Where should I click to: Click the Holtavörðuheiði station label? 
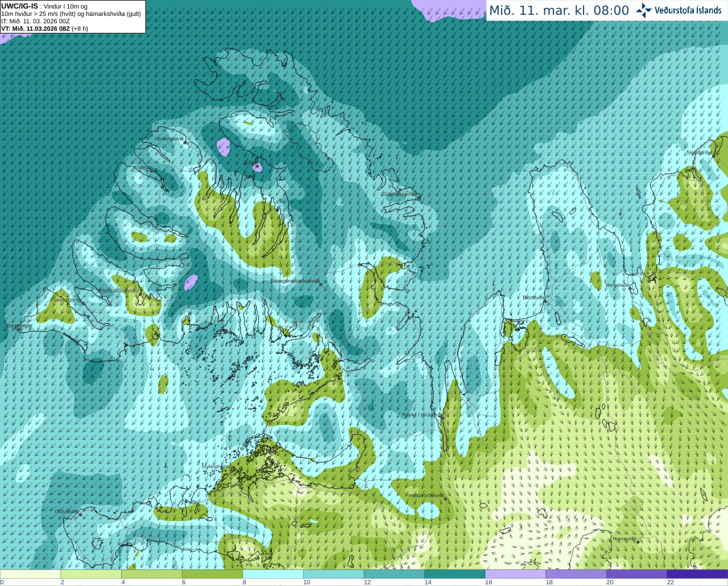tap(427, 496)
